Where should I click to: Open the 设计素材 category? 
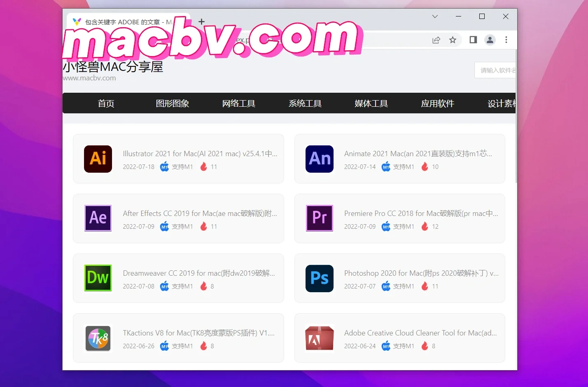click(502, 103)
